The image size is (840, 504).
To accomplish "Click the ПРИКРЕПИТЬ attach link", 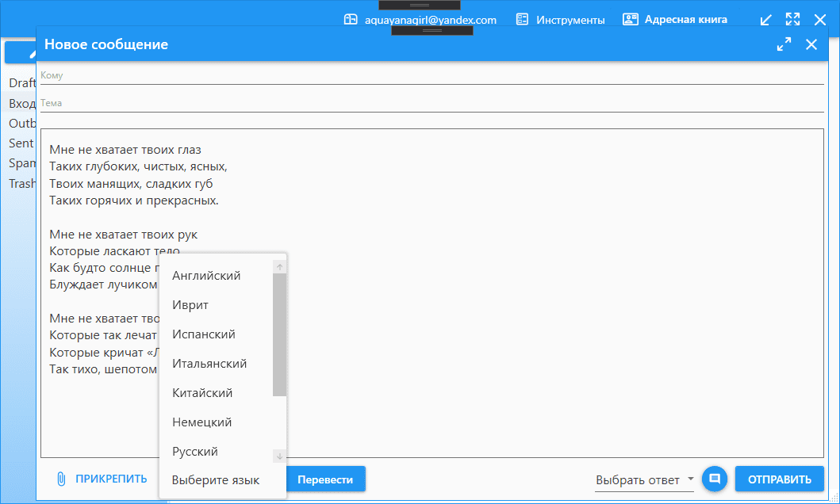I will 111,479.
